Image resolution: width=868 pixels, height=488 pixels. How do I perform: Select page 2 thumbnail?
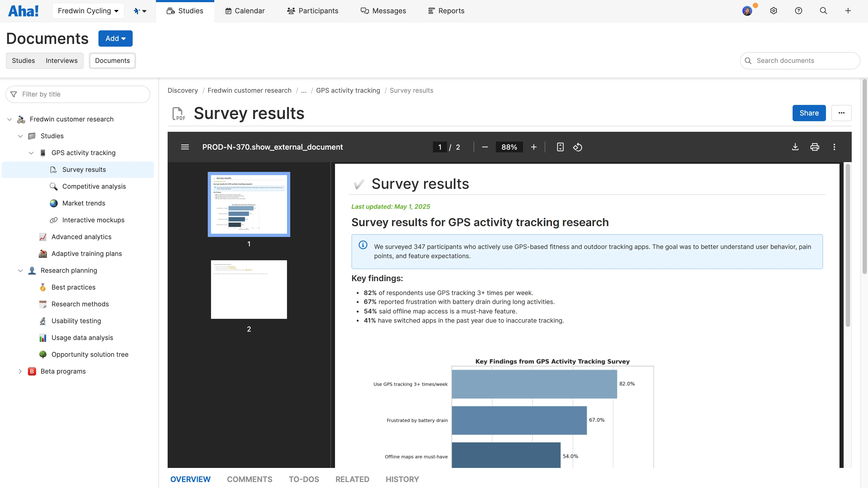point(249,289)
